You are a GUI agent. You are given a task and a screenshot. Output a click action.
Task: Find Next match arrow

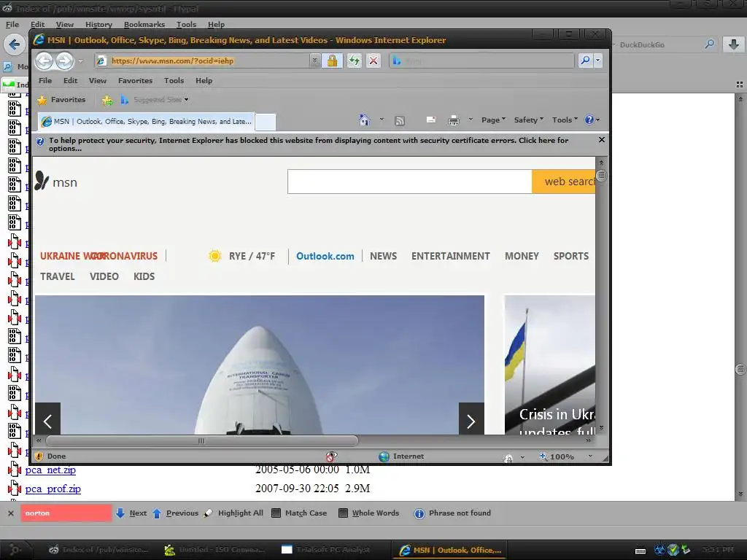tap(132, 513)
